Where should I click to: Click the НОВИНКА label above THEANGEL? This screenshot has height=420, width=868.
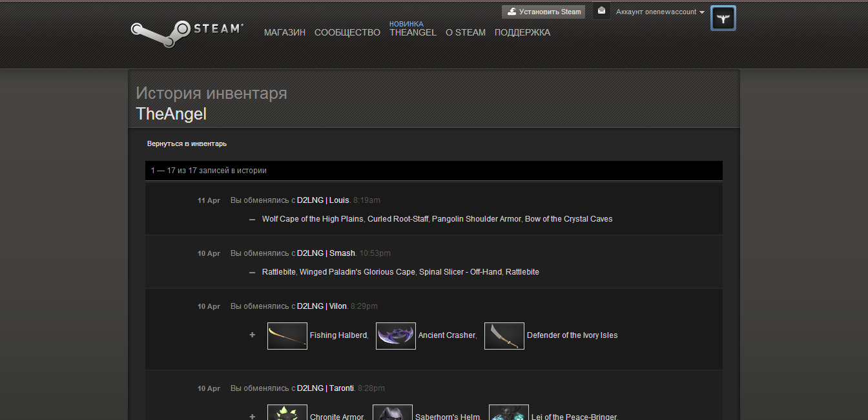pos(406,24)
